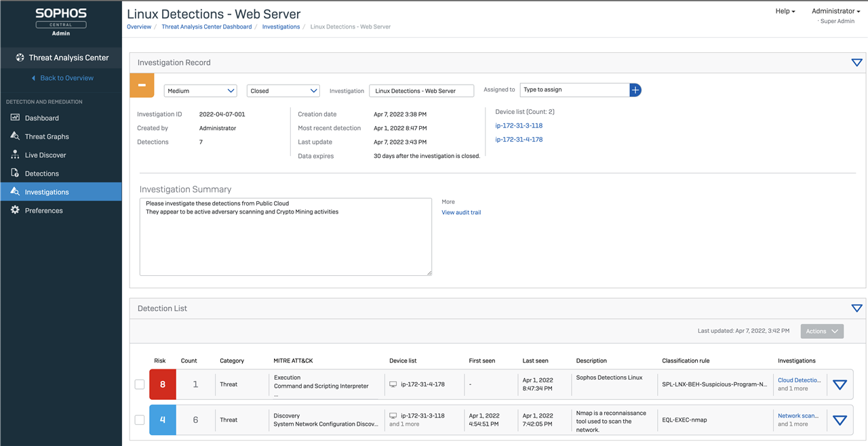This screenshot has width=868, height=446.
Task: Click the Investigation Summary text area
Action: [x=285, y=237]
